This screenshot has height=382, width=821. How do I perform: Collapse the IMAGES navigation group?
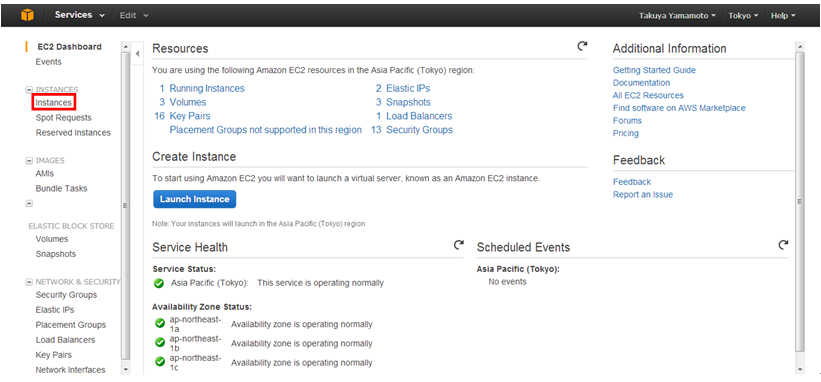[29, 161]
